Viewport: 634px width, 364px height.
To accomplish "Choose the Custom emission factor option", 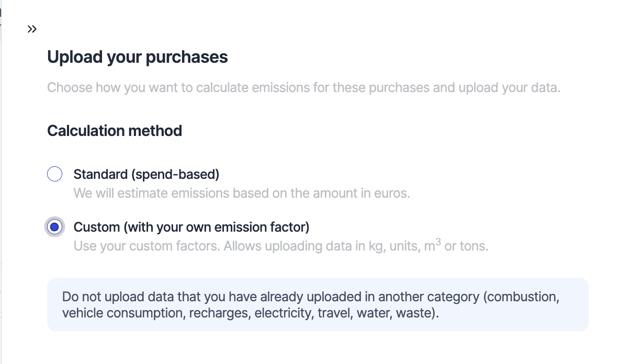I will 55,227.
